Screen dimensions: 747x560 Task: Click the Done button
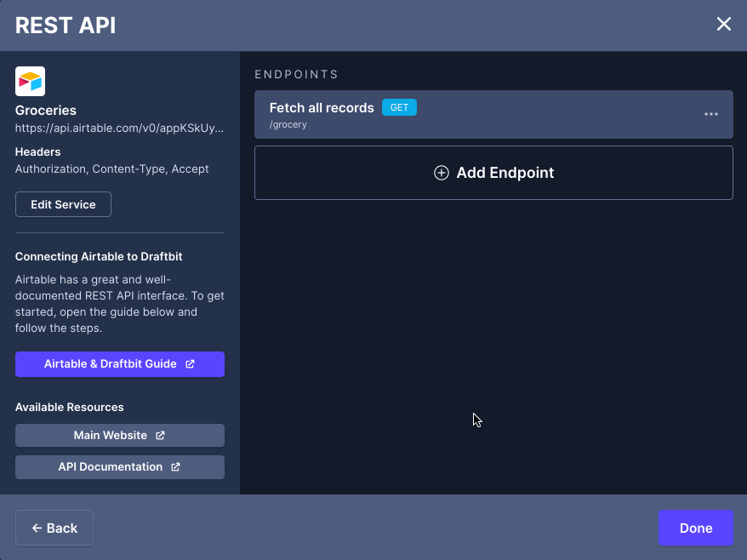(696, 528)
